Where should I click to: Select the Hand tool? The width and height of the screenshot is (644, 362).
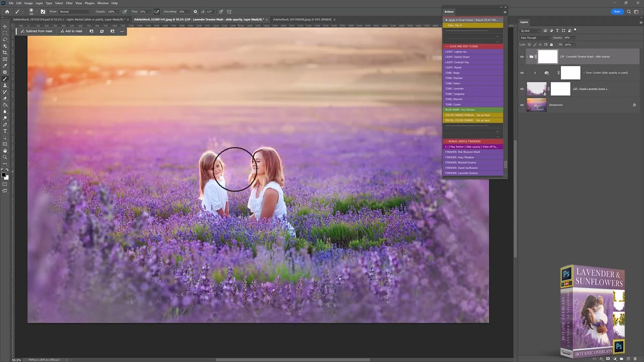(5, 151)
